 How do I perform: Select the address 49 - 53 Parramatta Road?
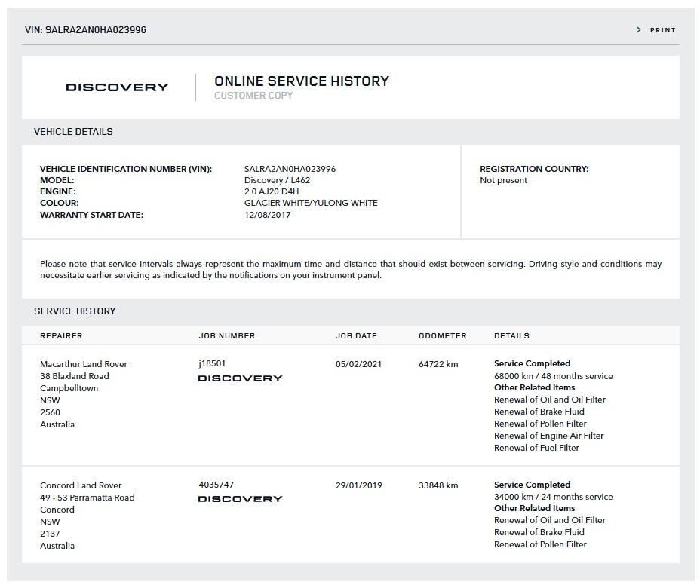coord(87,498)
